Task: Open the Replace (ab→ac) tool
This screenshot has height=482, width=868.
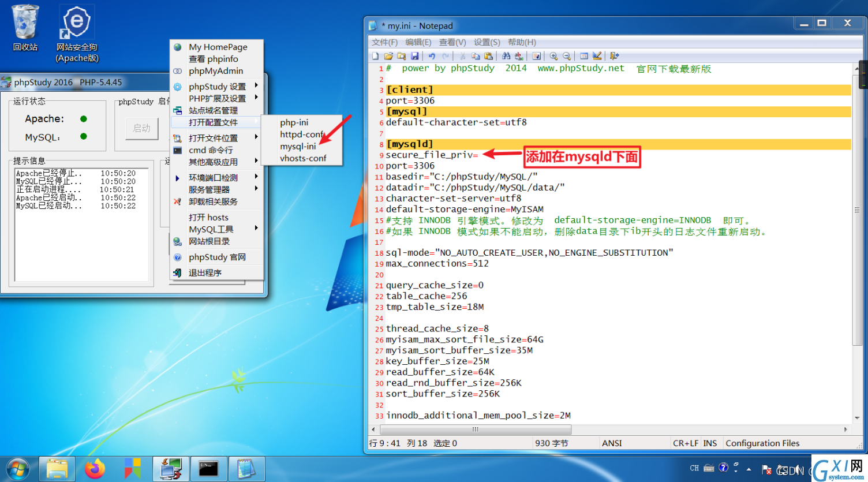Action: point(519,56)
